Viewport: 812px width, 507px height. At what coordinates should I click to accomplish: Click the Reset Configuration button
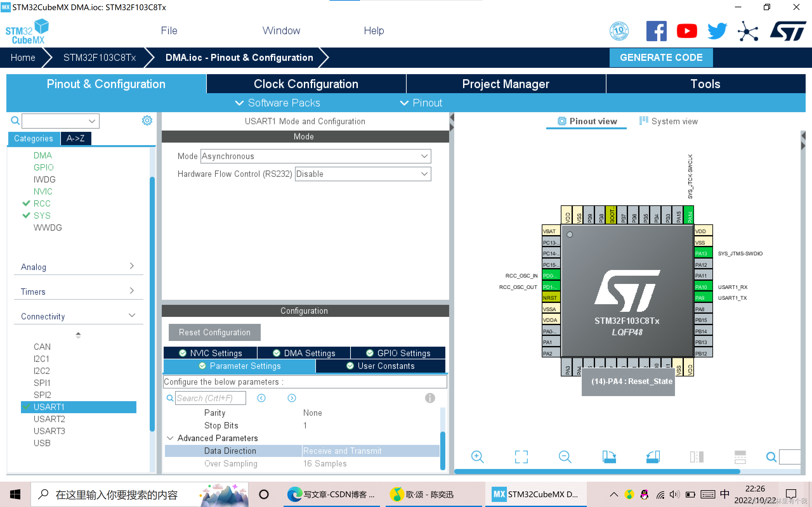[x=214, y=332]
